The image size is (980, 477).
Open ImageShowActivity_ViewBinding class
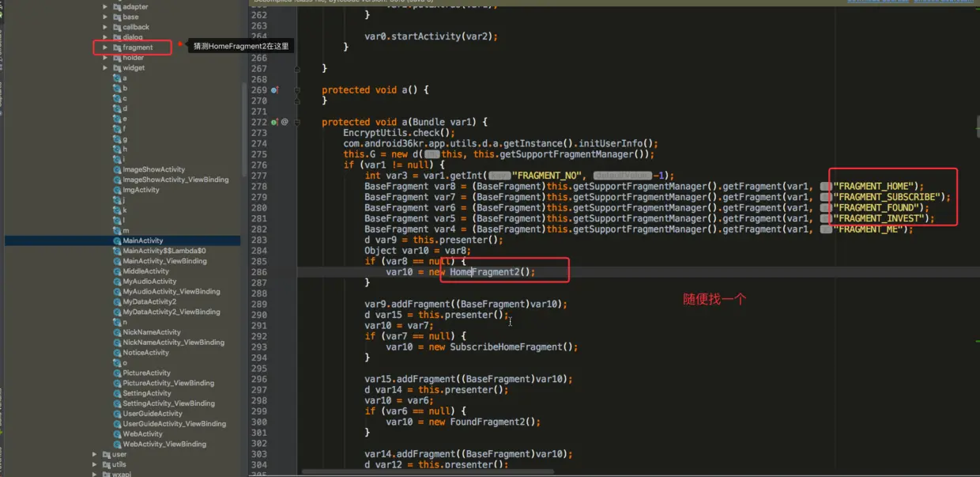[x=175, y=180]
